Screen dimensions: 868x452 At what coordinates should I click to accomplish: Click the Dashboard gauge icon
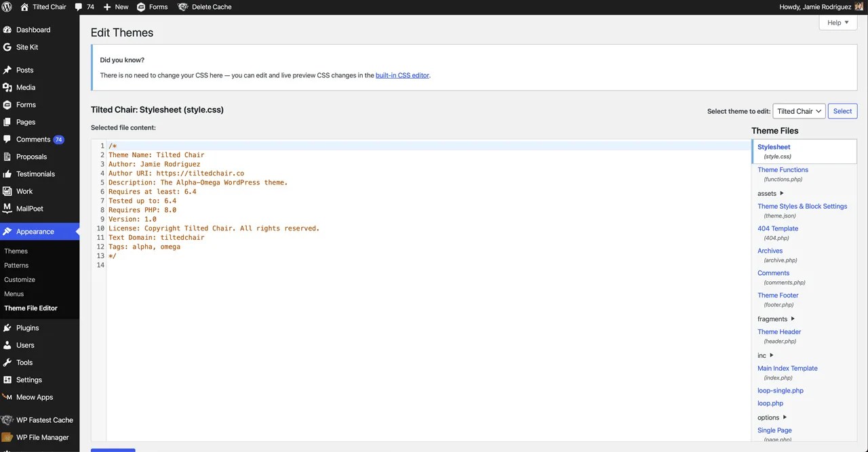7,30
